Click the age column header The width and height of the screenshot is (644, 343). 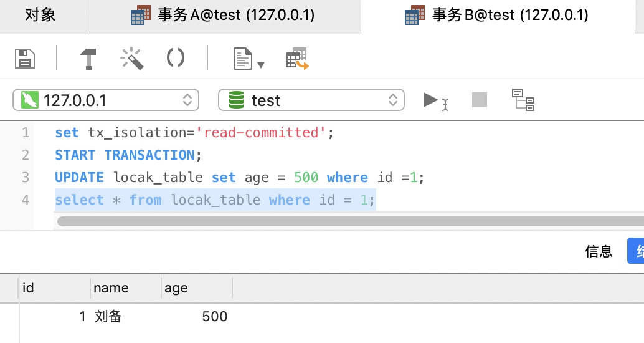coord(197,288)
